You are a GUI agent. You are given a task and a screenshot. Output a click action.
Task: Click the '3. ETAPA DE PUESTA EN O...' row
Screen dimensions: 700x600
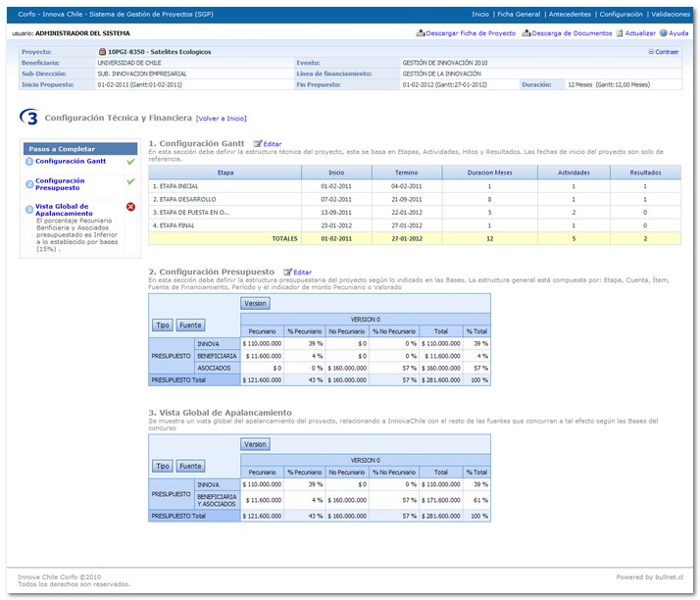(415, 213)
